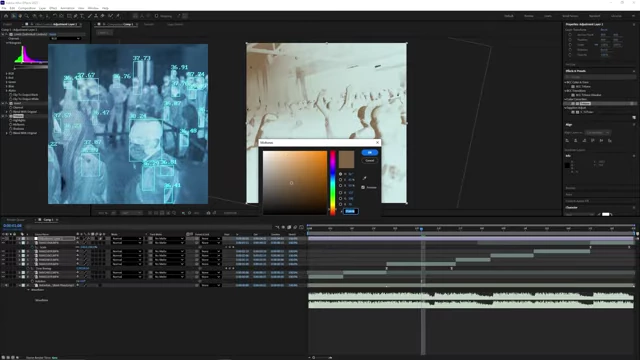Select the Roto Brush tool
The height and width of the screenshot is (360, 640).
tap(110, 16)
